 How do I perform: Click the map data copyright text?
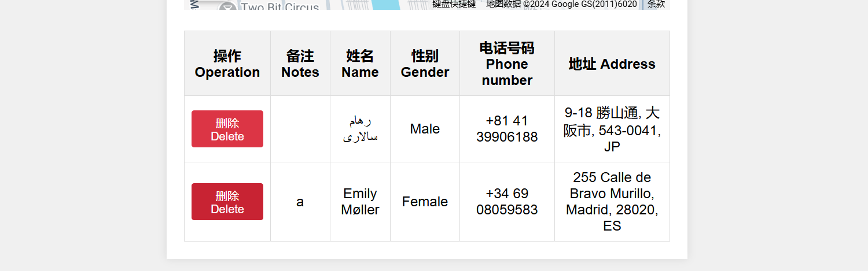pyautogui.click(x=561, y=4)
